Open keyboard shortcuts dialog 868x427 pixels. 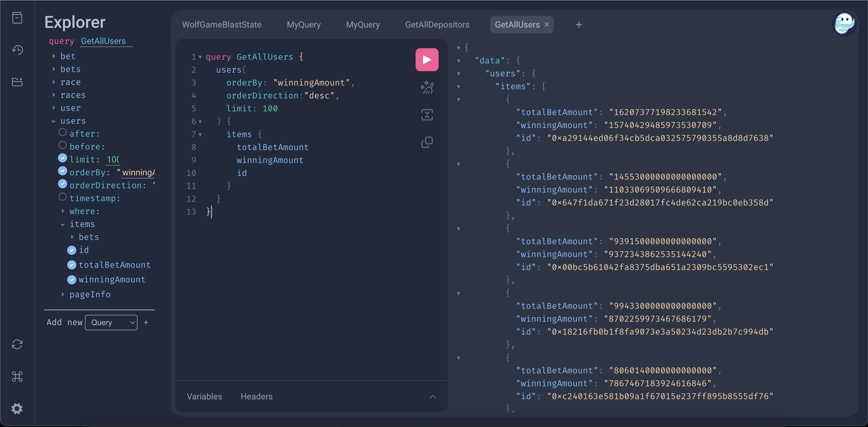point(17,376)
